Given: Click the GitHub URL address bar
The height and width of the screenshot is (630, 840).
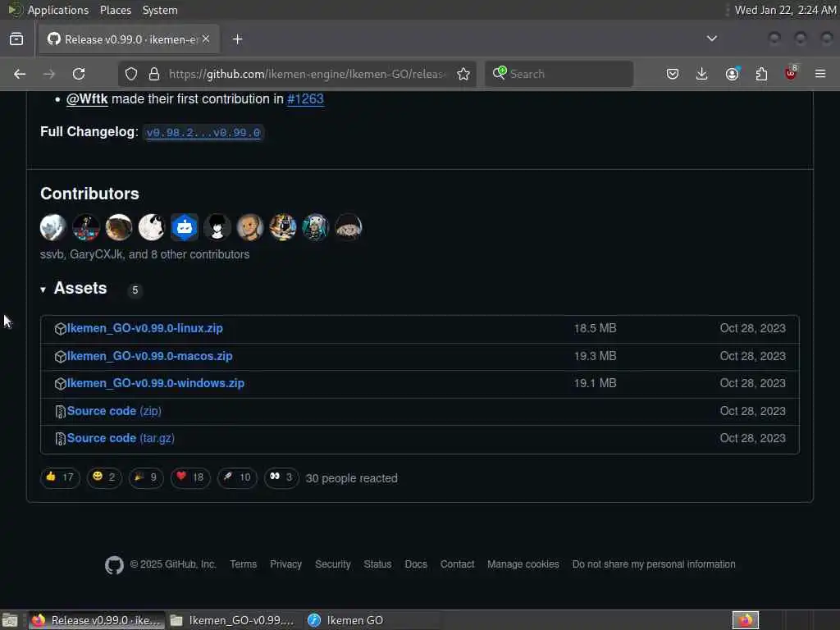Looking at the screenshot, I should [x=307, y=74].
